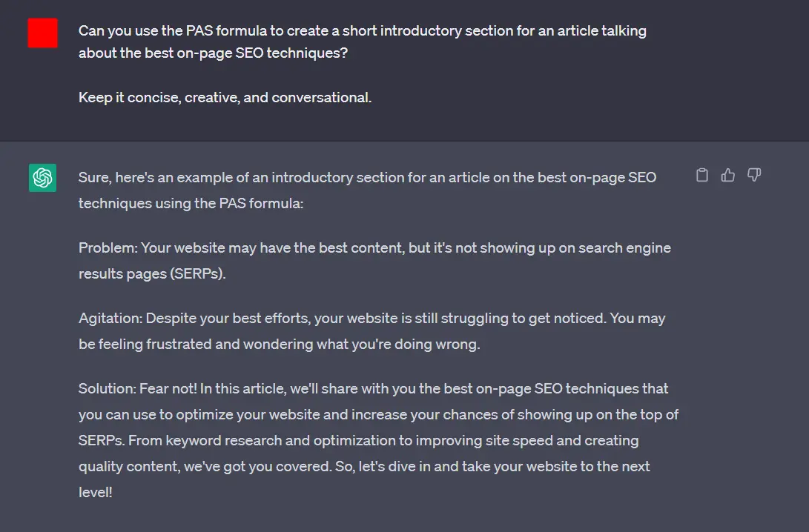
Task: Click the word "Agitation:" in the reply
Action: point(110,318)
